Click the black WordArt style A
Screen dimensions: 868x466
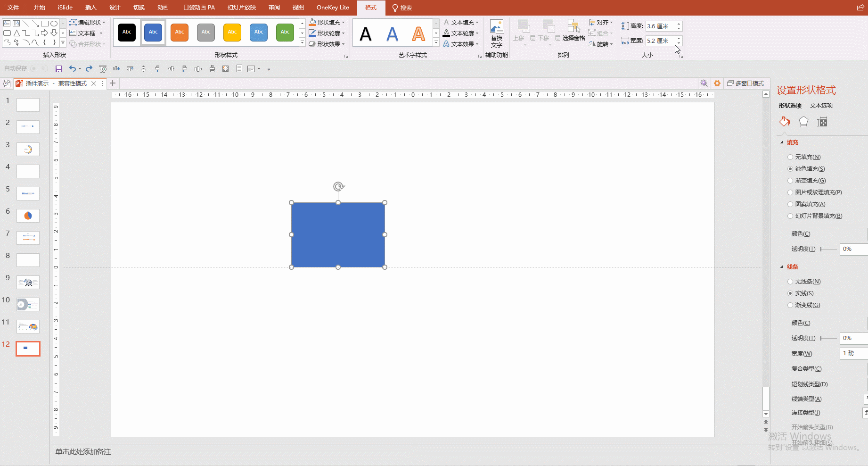coord(366,34)
